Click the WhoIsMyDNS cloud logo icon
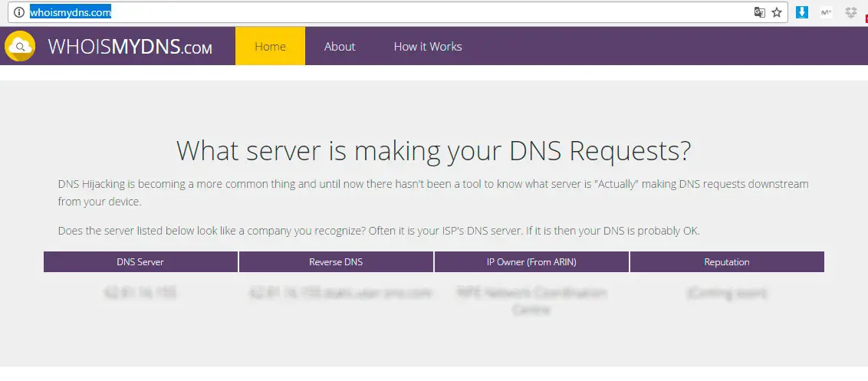868x381 pixels. coord(20,46)
